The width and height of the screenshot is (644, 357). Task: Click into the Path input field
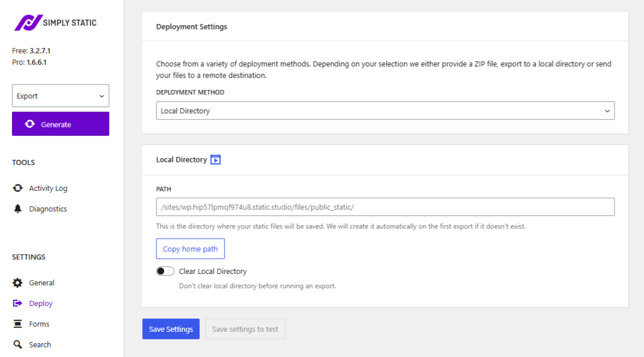click(x=386, y=207)
